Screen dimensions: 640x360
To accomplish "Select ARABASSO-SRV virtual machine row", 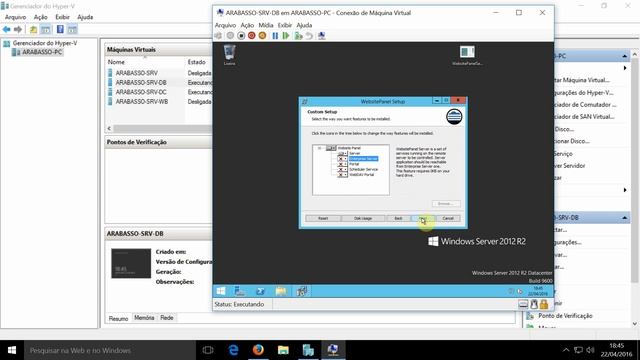I will point(159,73).
